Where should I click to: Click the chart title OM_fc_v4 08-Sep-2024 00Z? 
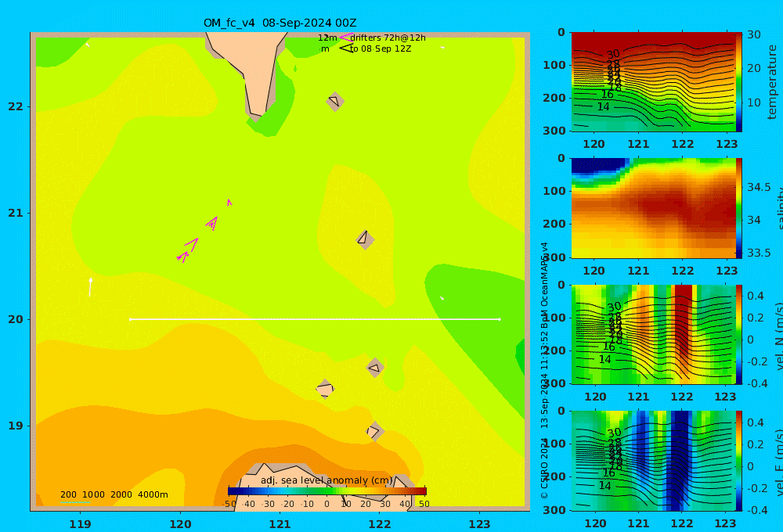coord(280,23)
